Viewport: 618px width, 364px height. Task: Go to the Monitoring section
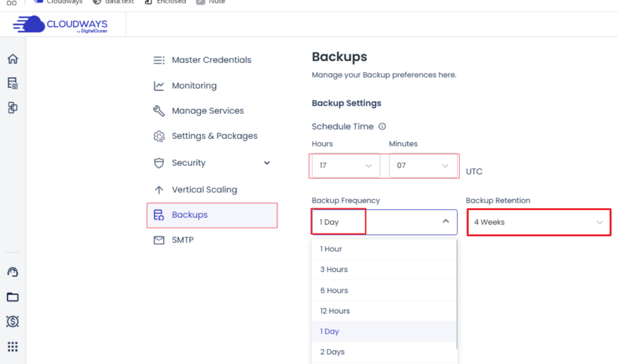194,86
